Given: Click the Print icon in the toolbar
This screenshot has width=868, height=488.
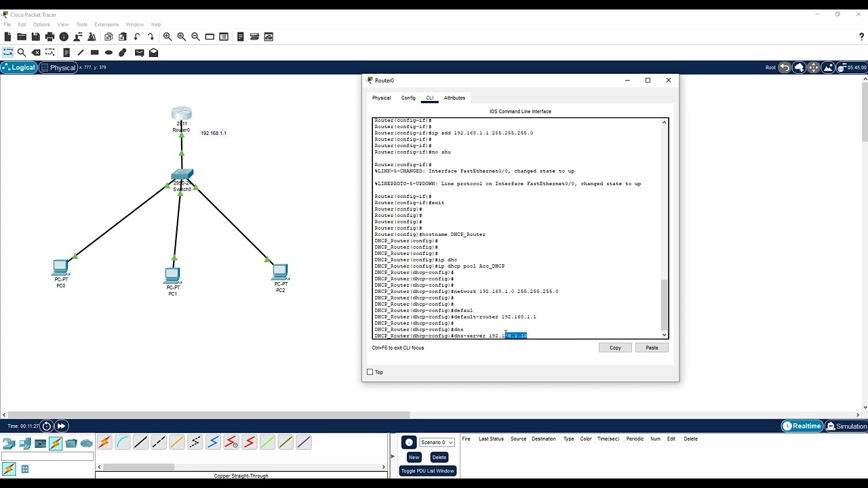Looking at the screenshot, I should tap(50, 37).
